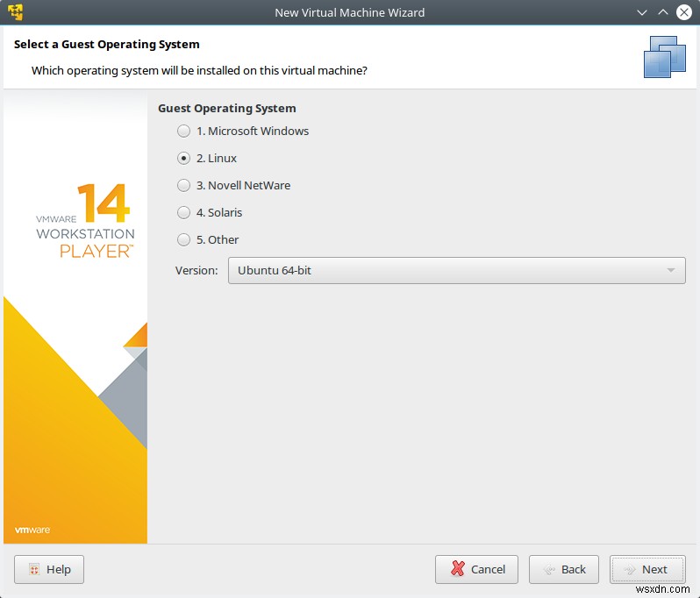700x598 pixels.
Task: Click the virtual machine stacked-windows icon
Action: [x=665, y=57]
